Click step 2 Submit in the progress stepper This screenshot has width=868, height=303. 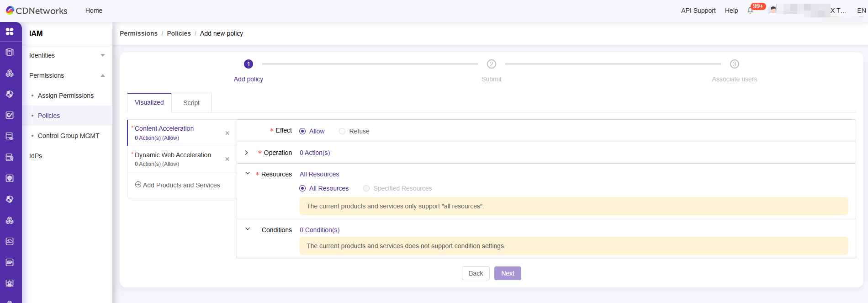(x=492, y=64)
